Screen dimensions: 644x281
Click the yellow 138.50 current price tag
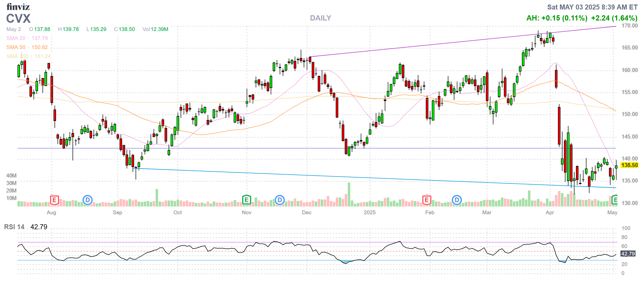pyautogui.click(x=629, y=165)
